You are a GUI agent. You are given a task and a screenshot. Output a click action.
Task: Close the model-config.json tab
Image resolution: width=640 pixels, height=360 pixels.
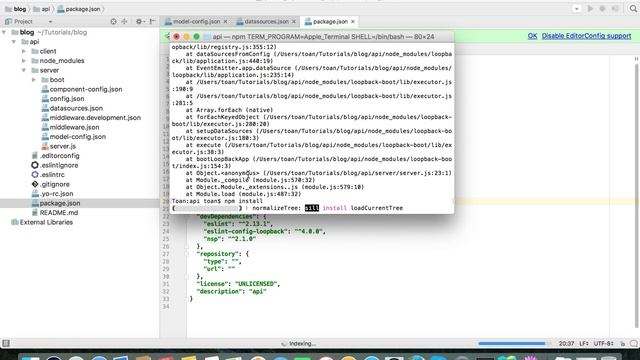tap(225, 22)
